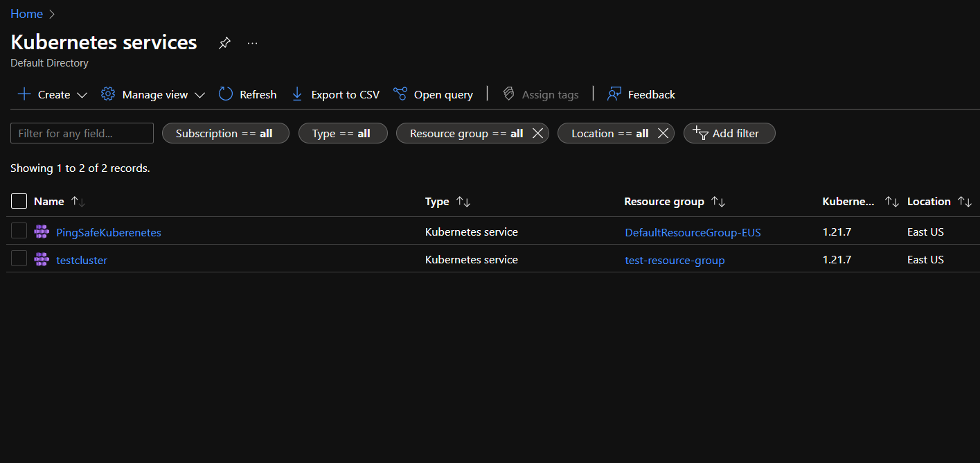Go to Home breadcrumb
This screenshot has width=980, height=463.
[26, 14]
